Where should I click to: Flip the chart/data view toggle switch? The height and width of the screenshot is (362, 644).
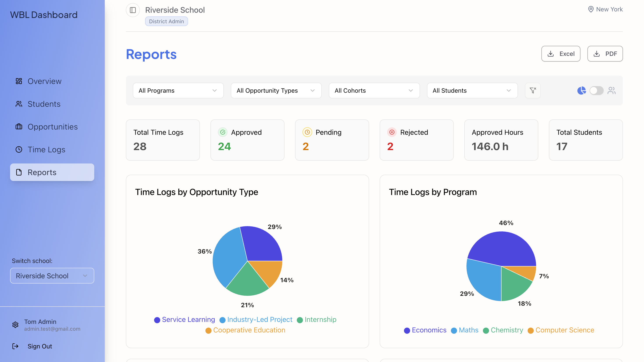pos(596,91)
